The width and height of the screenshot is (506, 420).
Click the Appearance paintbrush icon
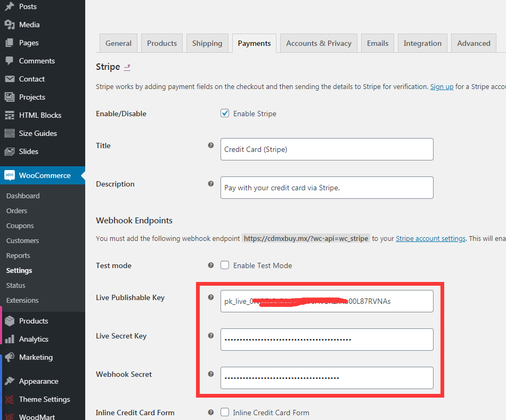[x=10, y=381]
